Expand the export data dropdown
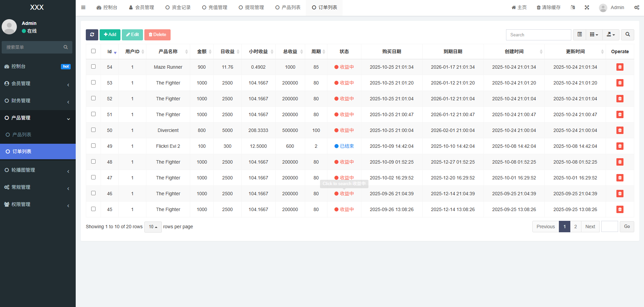Screen dimensions: 644x307 (x=610, y=35)
